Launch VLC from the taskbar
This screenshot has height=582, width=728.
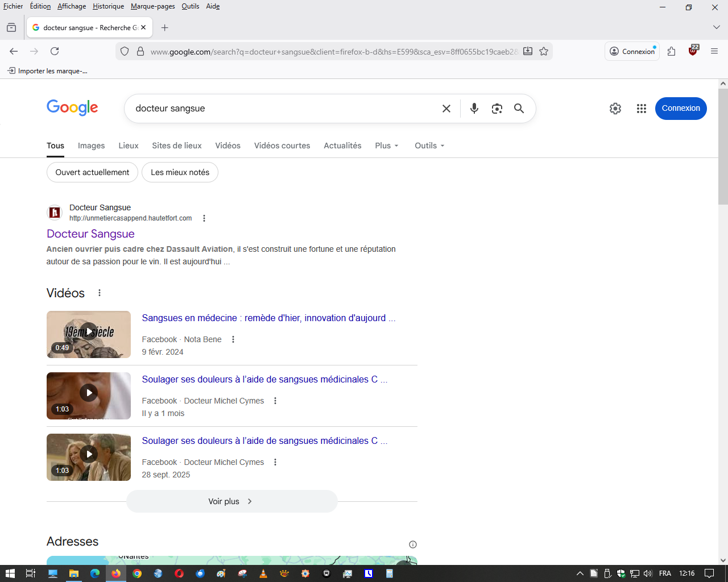click(263, 573)
